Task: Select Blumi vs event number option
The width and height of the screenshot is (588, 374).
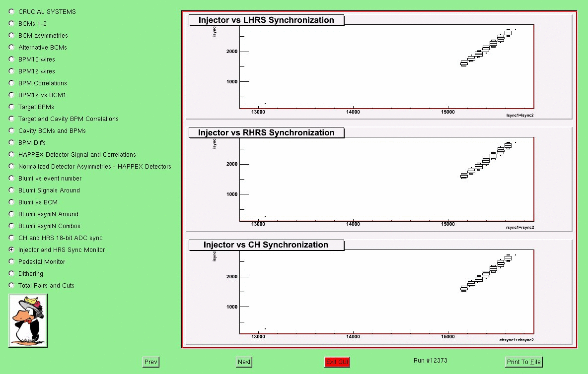Action: [x=11, y=178]
